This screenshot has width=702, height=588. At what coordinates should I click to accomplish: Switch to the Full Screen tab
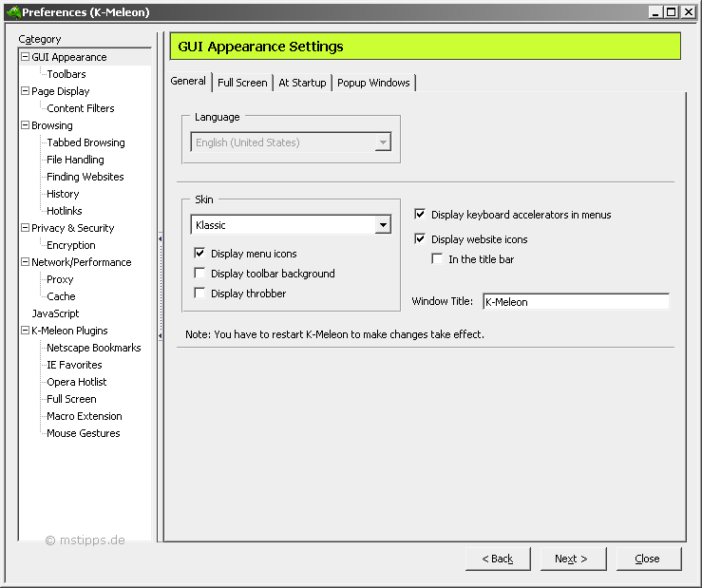242,83
